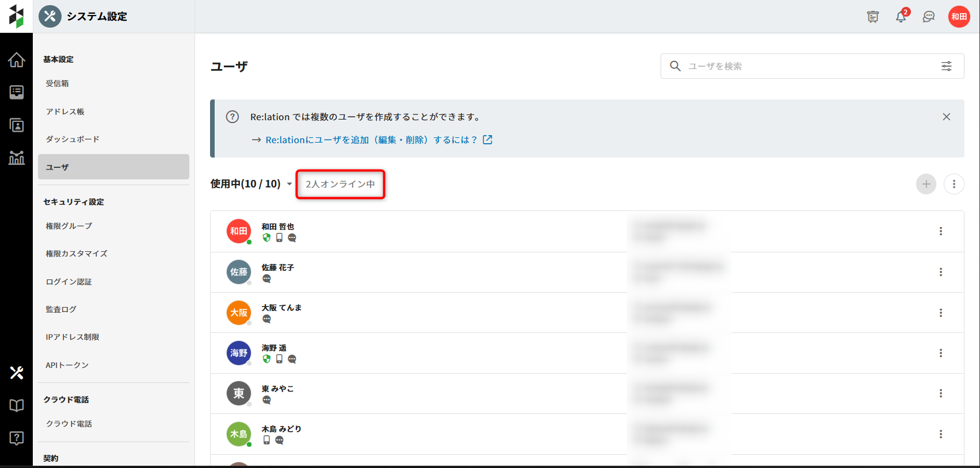
Task: Open the chat bubble icon in header
Action: [x=928, y=17]
